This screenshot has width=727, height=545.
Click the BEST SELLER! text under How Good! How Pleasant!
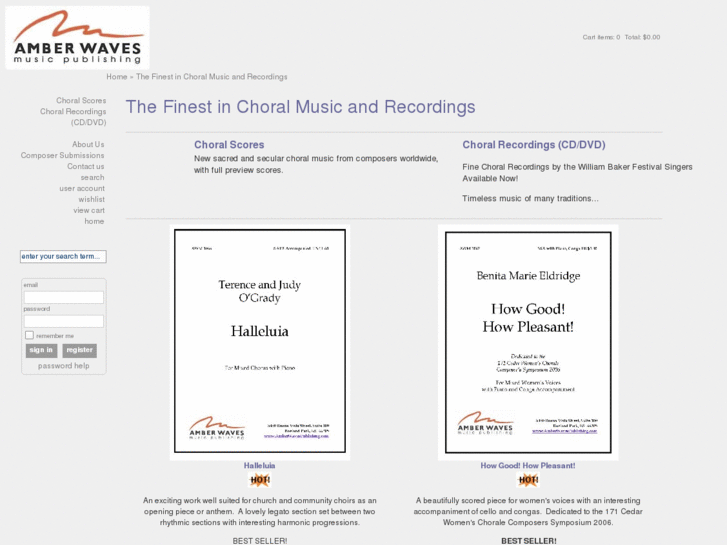click(529, 541)
